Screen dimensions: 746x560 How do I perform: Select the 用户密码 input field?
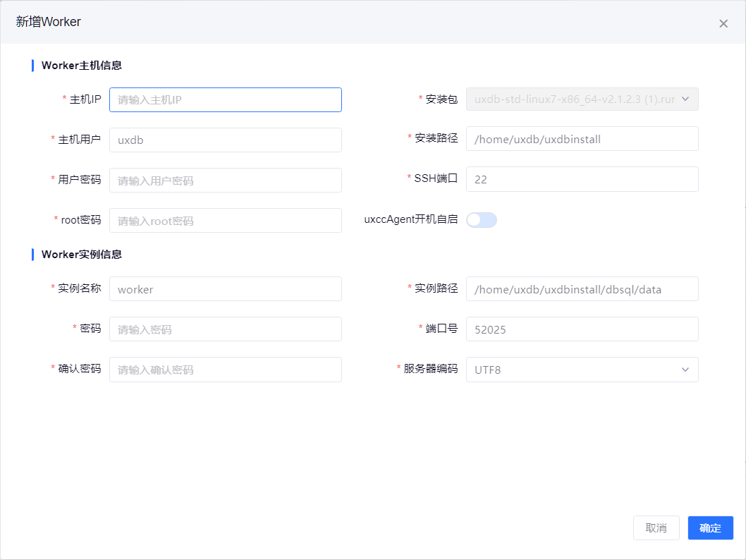tap(225, 181)
